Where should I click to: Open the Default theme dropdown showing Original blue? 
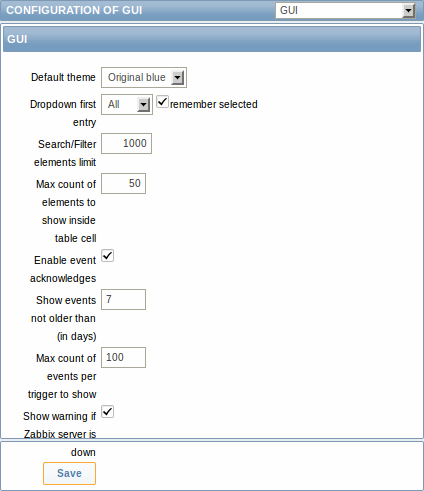144,77
